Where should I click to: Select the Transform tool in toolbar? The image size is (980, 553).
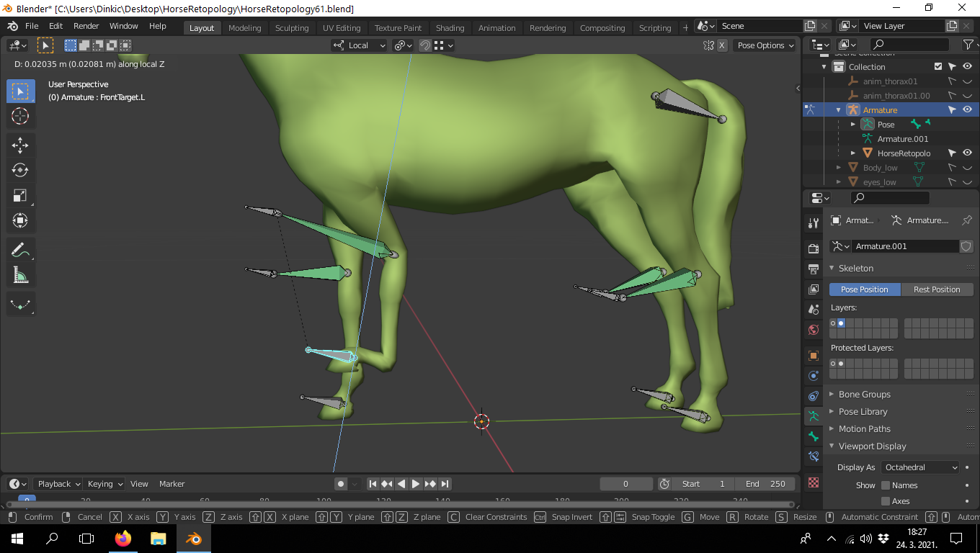(20, 220)
